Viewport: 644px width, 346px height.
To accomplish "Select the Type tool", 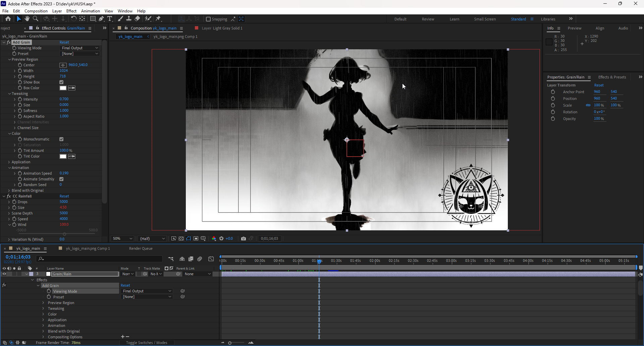I will [x=110, y=19].
